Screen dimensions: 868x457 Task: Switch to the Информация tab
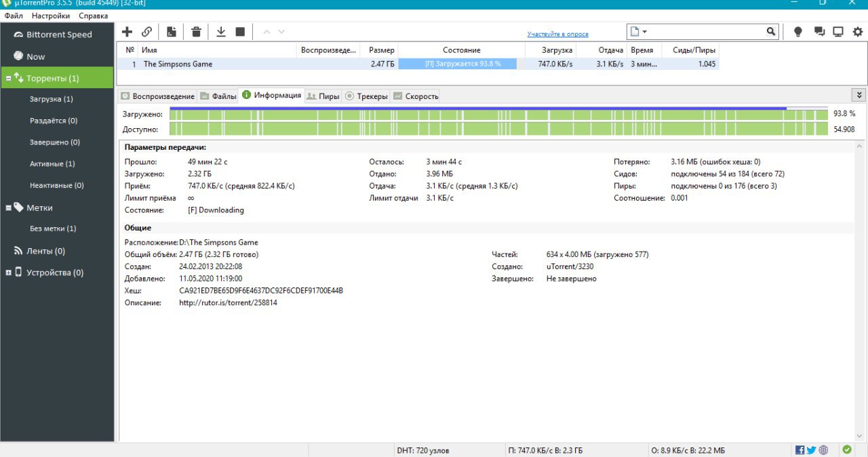click(x=272, y=96)
